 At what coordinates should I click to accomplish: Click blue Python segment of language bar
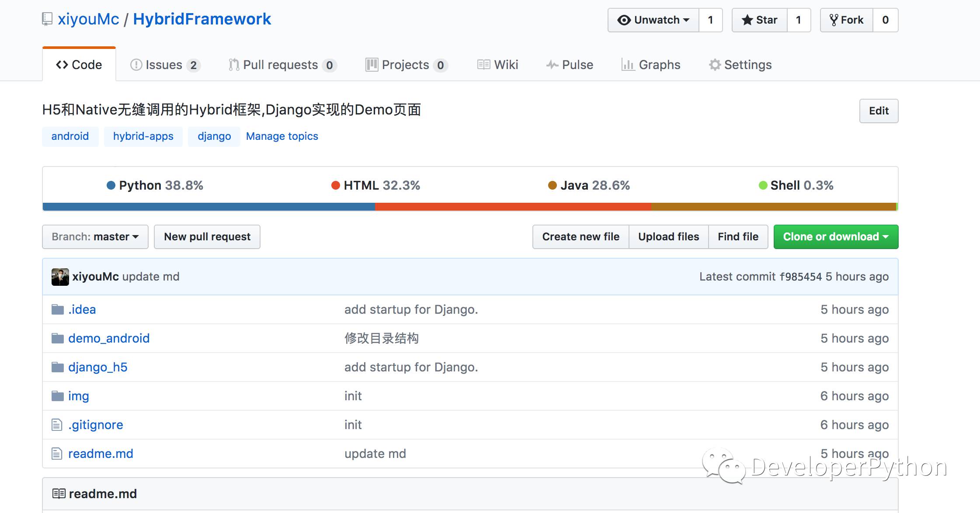(x=209, y=207)
